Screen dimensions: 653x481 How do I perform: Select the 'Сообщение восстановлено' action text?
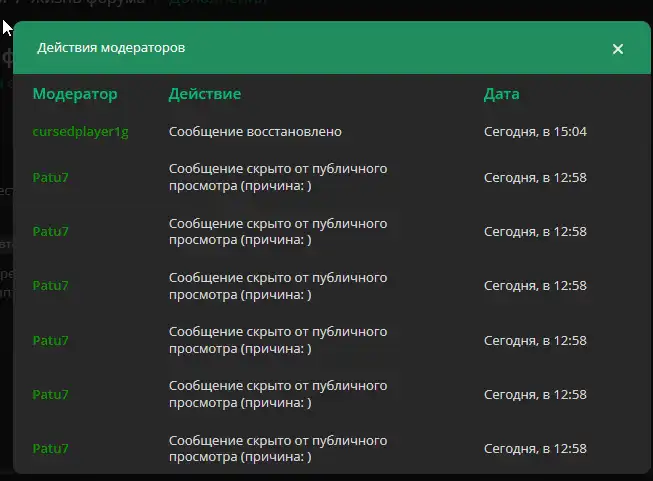[255, 131]
